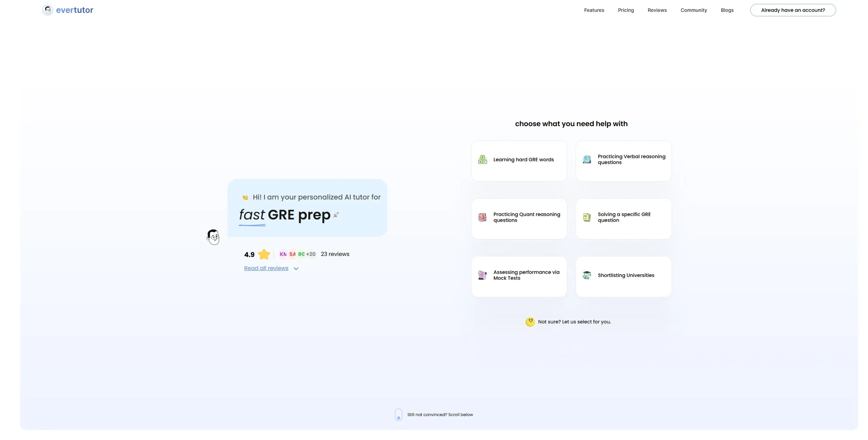
Task: Click the evertutor brand name text
Action: pyautogui.click(x=74, y=10)
